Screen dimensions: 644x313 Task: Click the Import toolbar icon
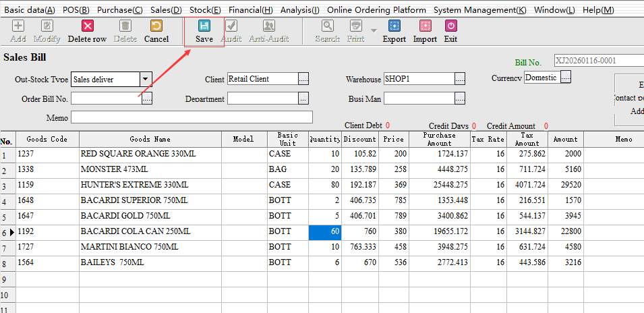pos(425,26)
